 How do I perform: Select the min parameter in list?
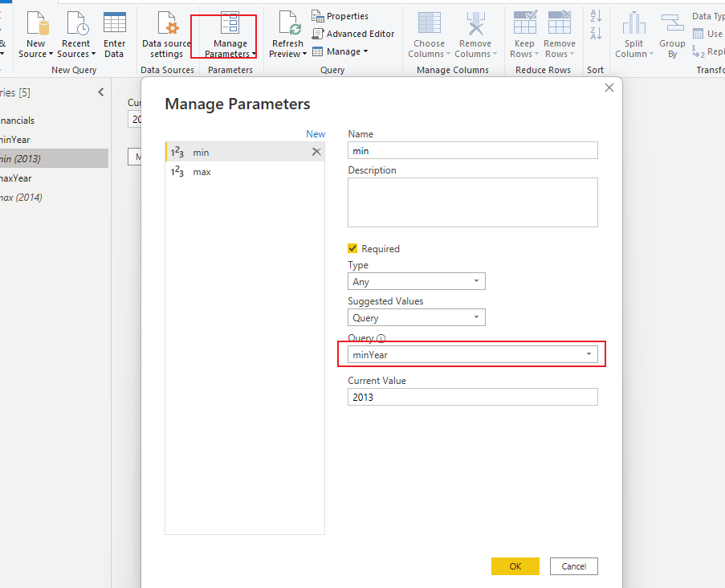click(x=245, y=152)
